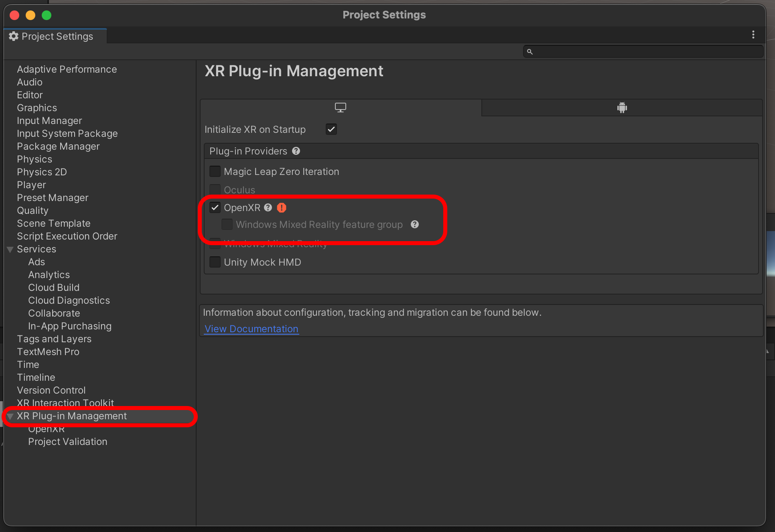
Task: Click the OpenXR red warning icon
Action: [x=282, y=208]
